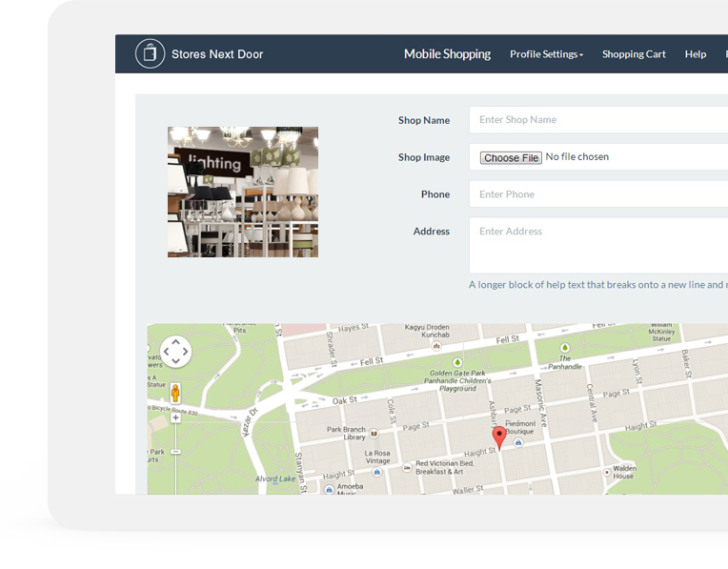Click the longer block of help text
Image resolution: width=728 pixels, height=569 pixels.
[x=598, y=285]
